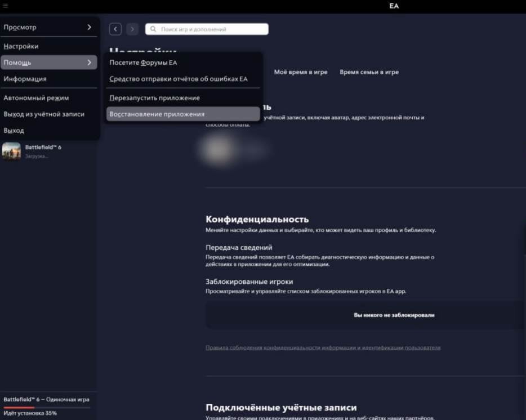526x420 pixels.
Task: Click the forward navigation arrow
Action: coord(132,29)
